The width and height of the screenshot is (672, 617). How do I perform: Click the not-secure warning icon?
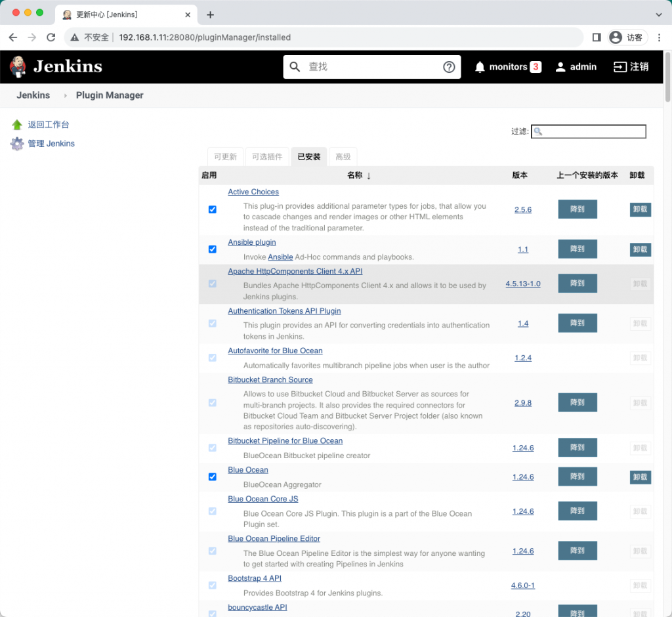click(x=75, y=37)
